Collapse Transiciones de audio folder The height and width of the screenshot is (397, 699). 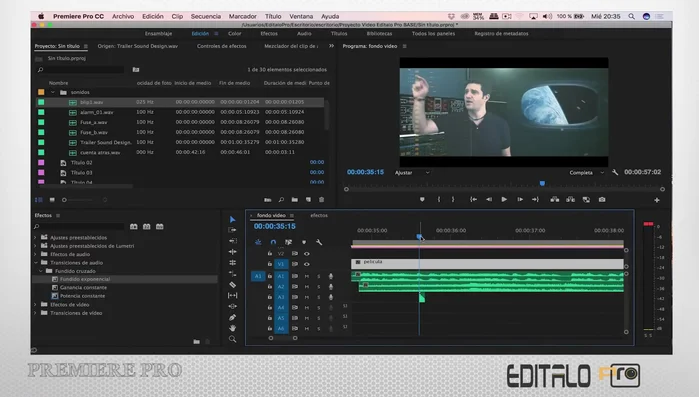(35, 263)
